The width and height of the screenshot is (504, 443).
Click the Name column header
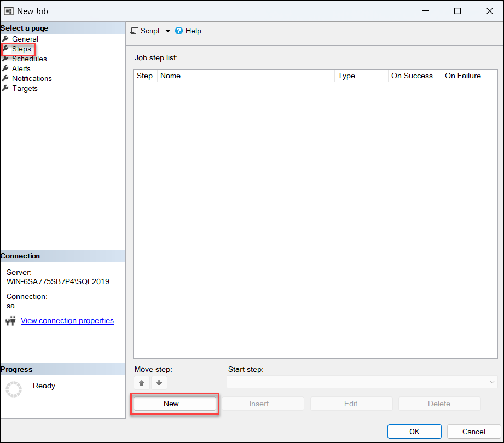170,76
